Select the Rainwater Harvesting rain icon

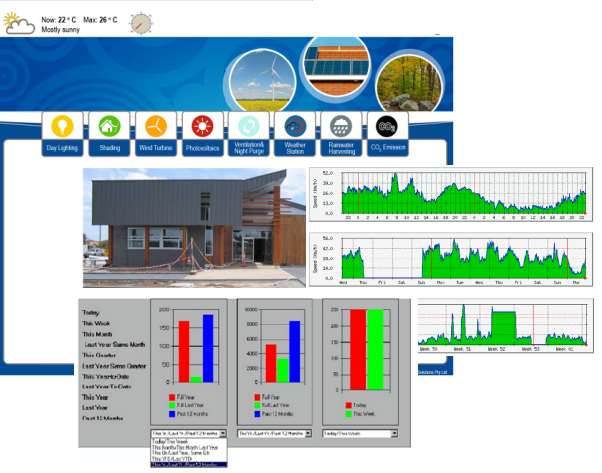point(341,126)
